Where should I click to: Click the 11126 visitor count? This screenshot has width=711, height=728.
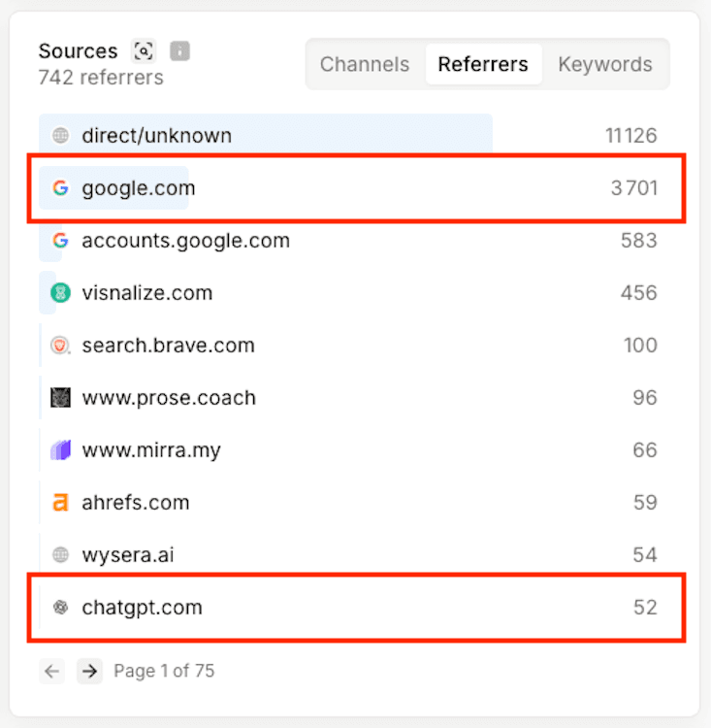631,136
